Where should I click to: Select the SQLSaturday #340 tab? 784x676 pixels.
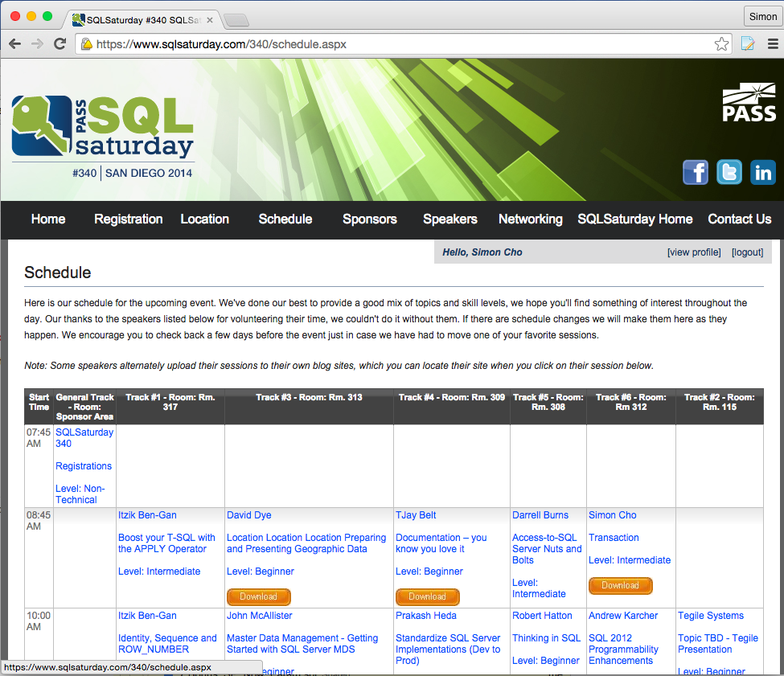[x=142, y=20]
